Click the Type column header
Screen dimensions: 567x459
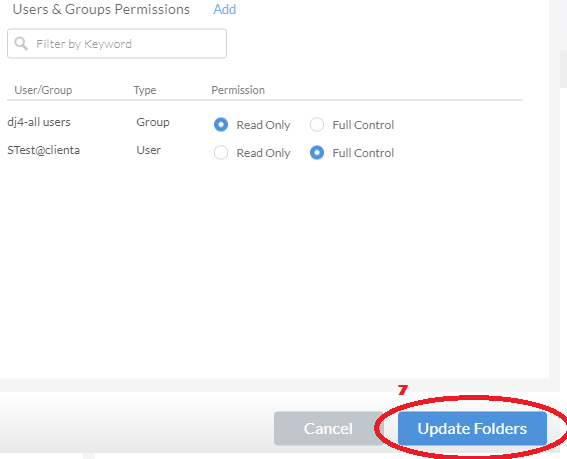(x=145, y=90)
